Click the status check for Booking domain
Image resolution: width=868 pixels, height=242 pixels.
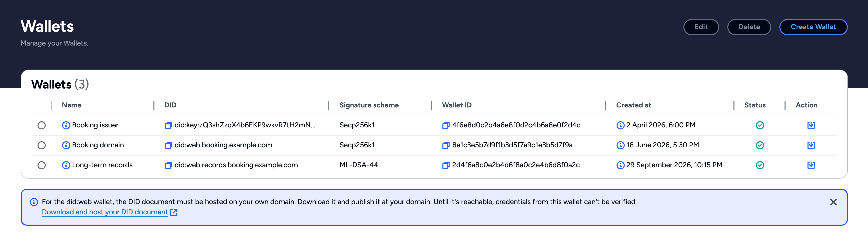pos(760,145)
